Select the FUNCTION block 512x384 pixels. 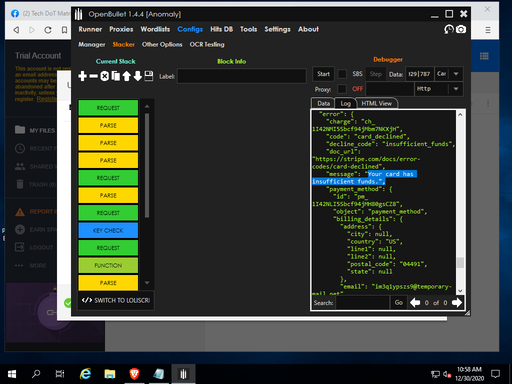(108, 265)
